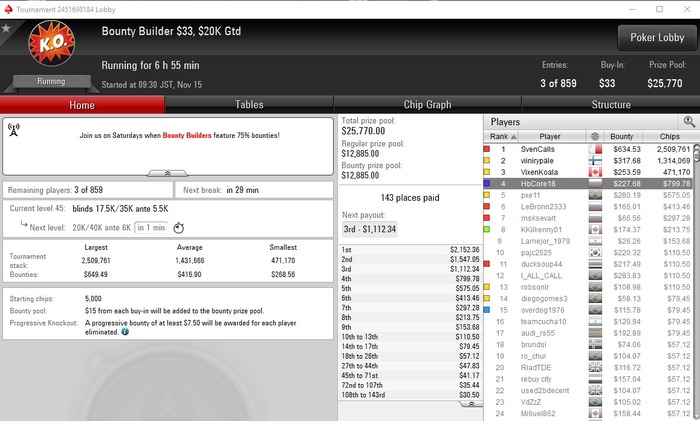
Task: Click the blind level timer clock icon
Action: [x=179, y=228]
